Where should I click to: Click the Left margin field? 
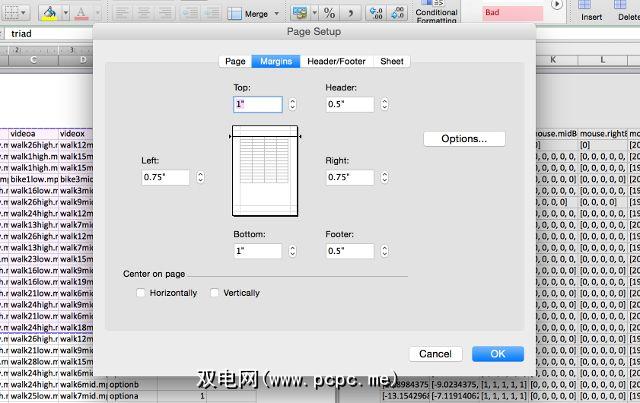coord(165,178)
